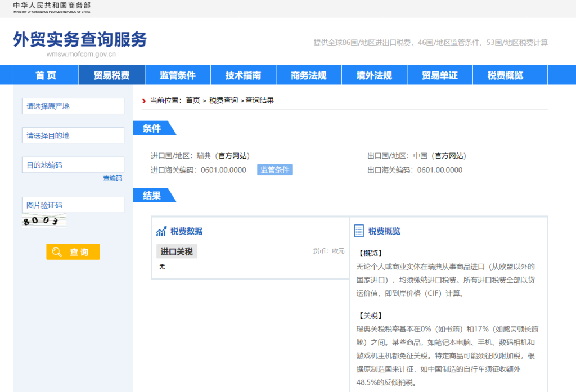Click the 进口海关编码 value 0601.00.0000
Screen dimensions: 576x392
(223, 170)
